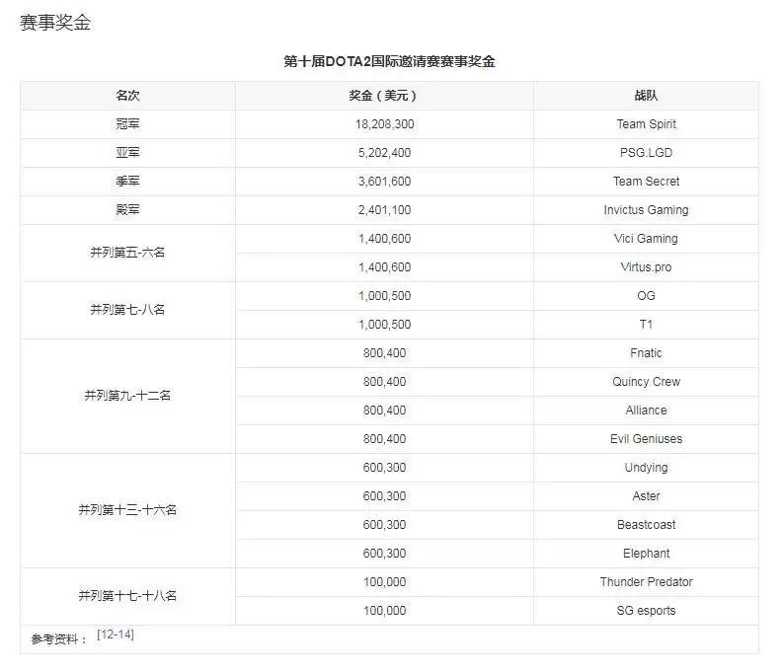This screenshot has width=784, height=672.
Task: Select the team name Elephant
Action: [646, 553]
